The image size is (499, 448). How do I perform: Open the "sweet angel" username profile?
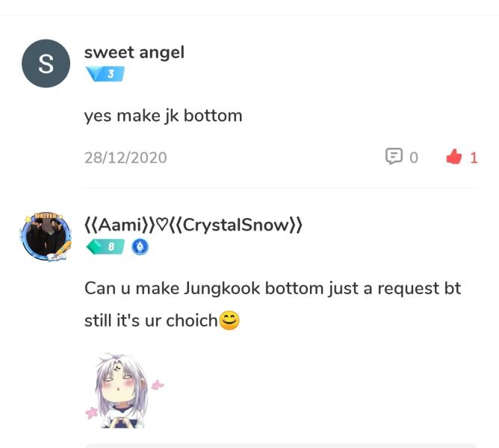click(x=134, y=52)
